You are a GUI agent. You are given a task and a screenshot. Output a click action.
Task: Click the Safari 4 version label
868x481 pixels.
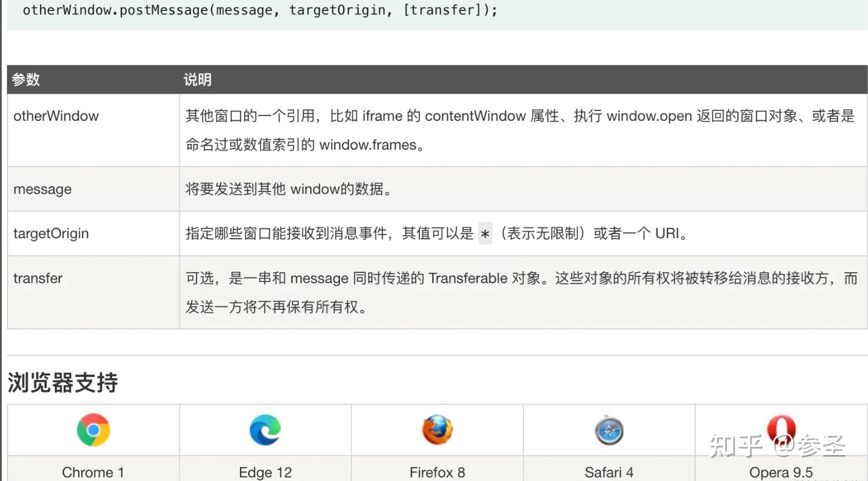(609, 472)
